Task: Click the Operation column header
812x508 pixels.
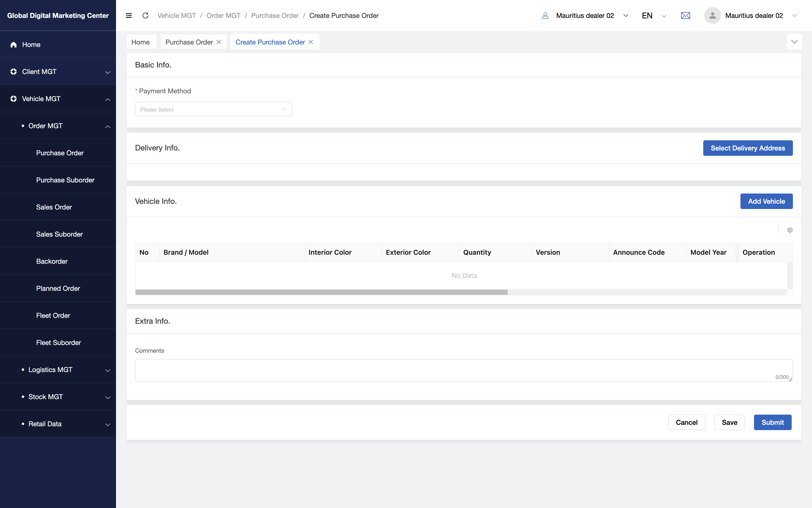Action: coord(765,252)
